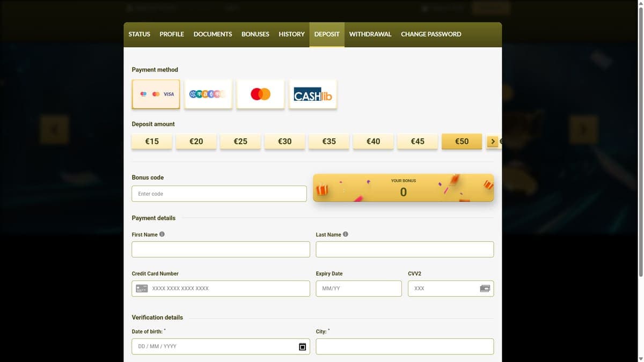Open the BONUSES tab
Screen dimensions: 644x362
tap(255, 34)
